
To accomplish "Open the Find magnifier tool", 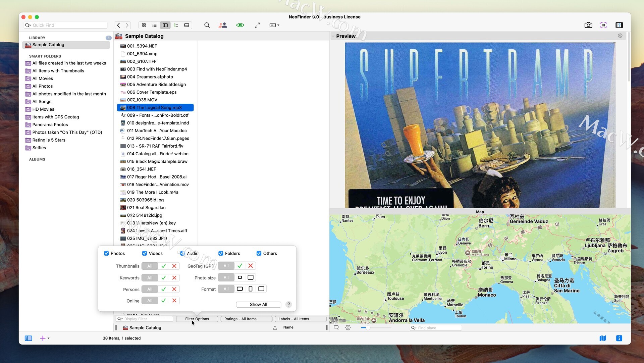I will 207,25.
